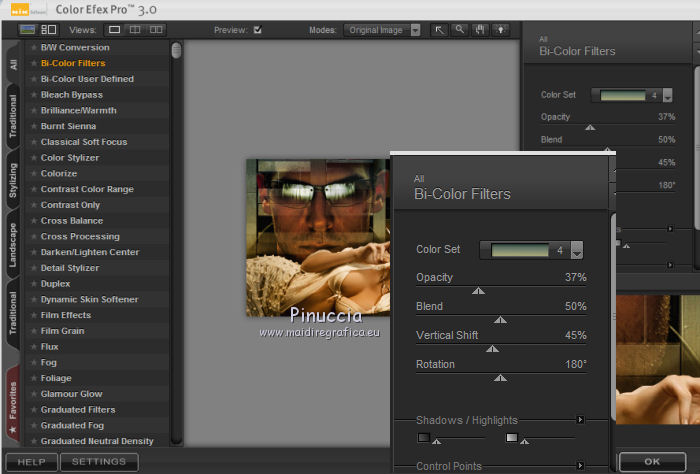700x474 pixels.
Task: Toggle the Preview checkbox
Action: point(257,30)
